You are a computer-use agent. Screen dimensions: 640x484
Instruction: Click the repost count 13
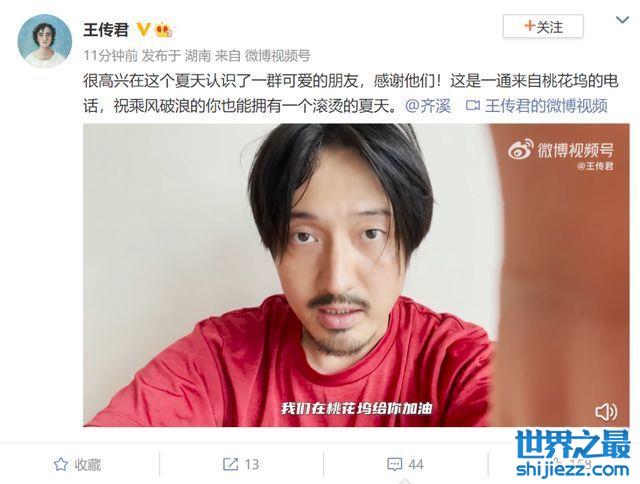(252, 464)
